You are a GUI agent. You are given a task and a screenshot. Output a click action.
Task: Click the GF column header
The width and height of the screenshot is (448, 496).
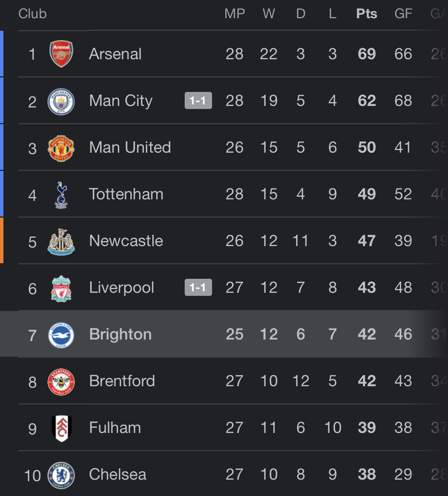[x=403, y=14]
